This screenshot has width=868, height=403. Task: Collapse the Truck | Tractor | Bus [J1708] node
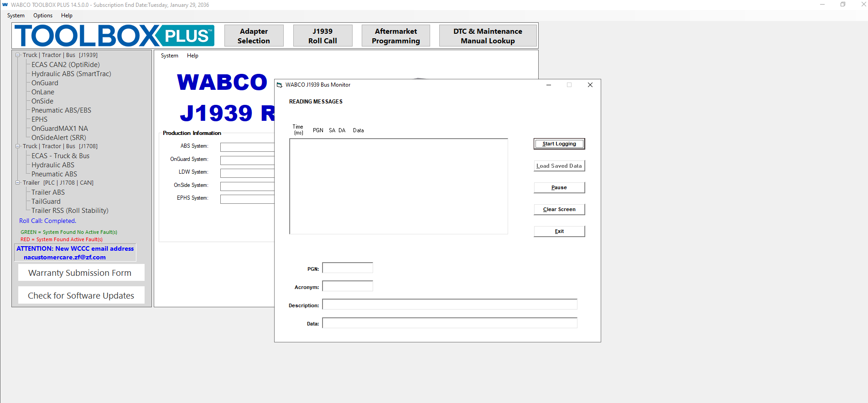click(18, 146)
